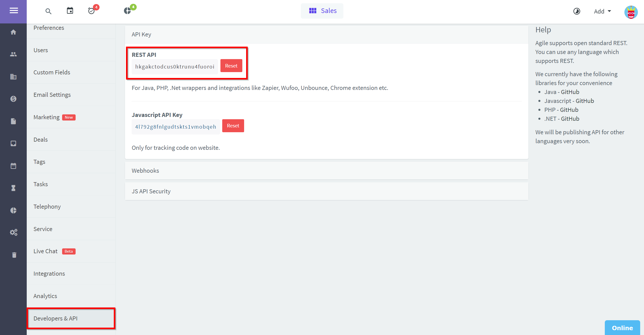The image size is (644, 335).
Task: Open Integrations settings
Action: pyautogui.click(x=71, y=274)
